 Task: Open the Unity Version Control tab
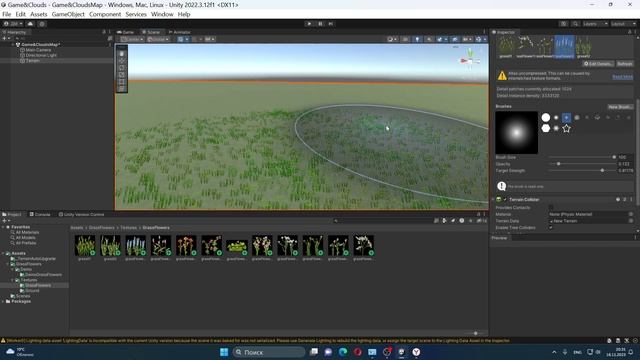tap(81, 214)
